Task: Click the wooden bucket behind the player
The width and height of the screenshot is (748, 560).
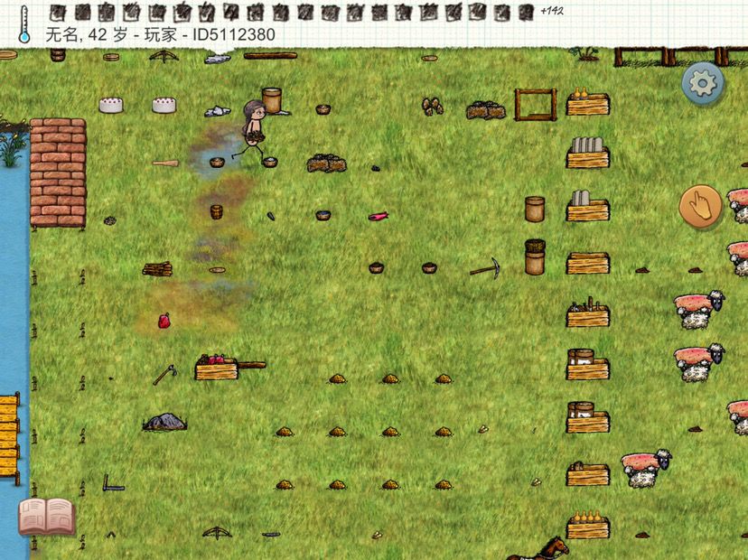Action: coord(272,100)
